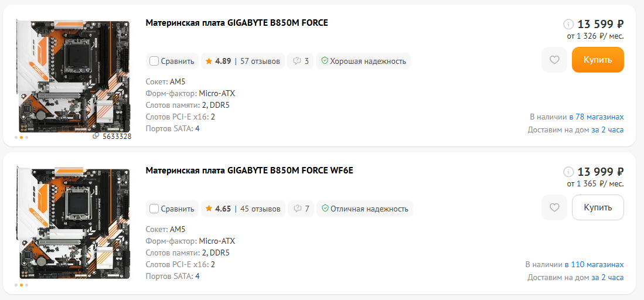The width and height of the screenshot is (644, 300).
Task: Click installment от 1 326 ₽/ мес.
Action: (x=595, y=36)
